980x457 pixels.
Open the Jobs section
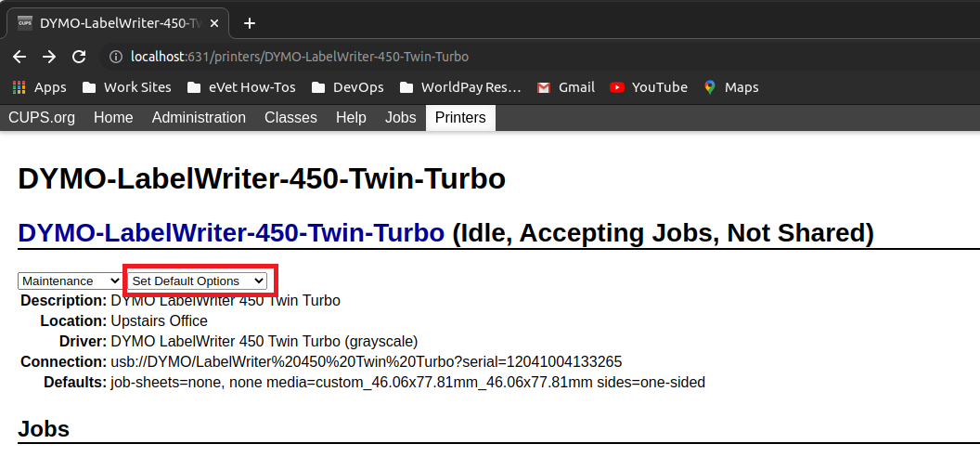point(401,118)
